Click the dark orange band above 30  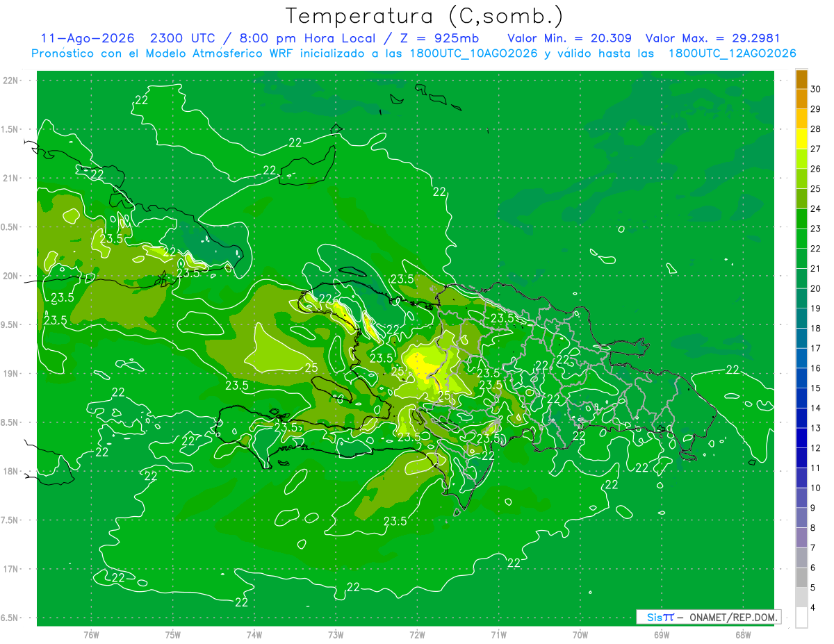click(801, 79)
